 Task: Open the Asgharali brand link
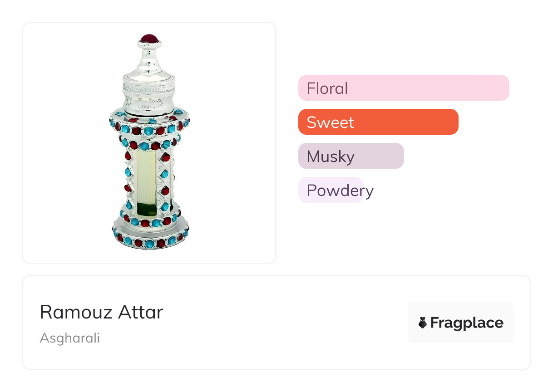(70, 338)
